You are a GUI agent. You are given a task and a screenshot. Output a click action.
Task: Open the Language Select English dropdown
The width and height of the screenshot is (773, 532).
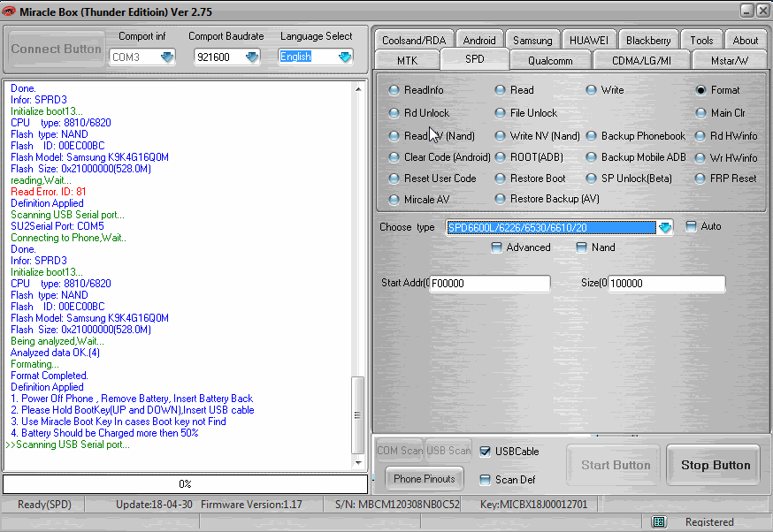[345, 57]
